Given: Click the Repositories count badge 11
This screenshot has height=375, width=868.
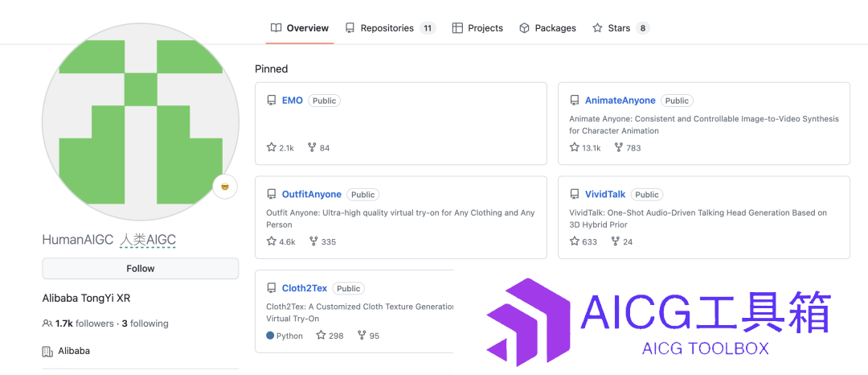Looking at the screenshot, I should [x=428, y=27].
